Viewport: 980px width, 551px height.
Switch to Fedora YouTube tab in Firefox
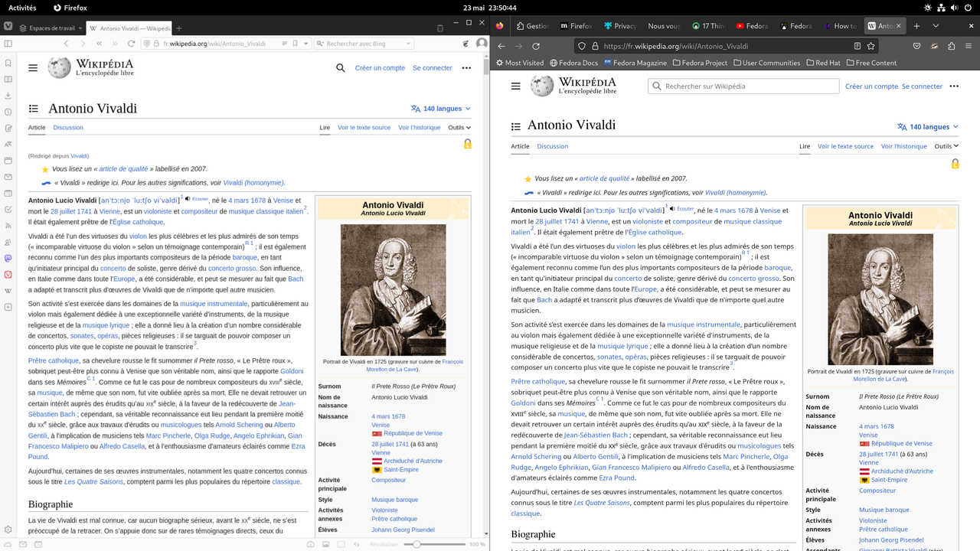753,26
